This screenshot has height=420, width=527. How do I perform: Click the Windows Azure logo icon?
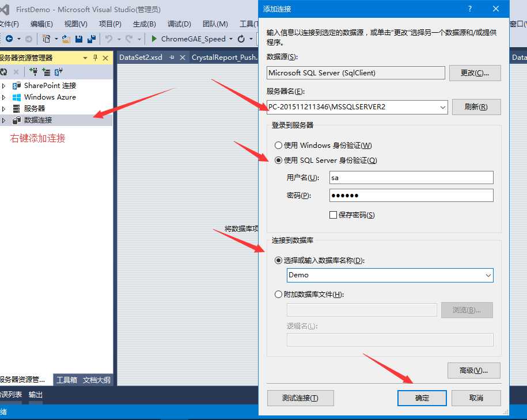pyautogui.click(x=17, y=97)
